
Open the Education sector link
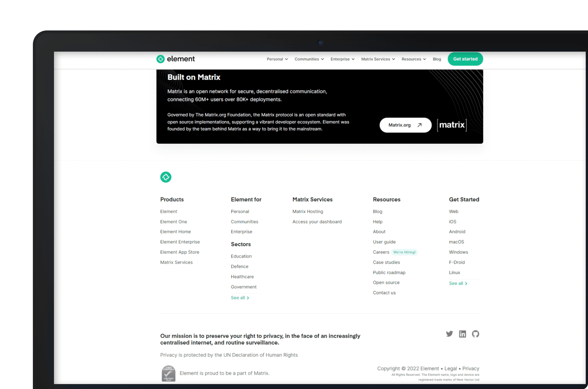coord(241,256)
